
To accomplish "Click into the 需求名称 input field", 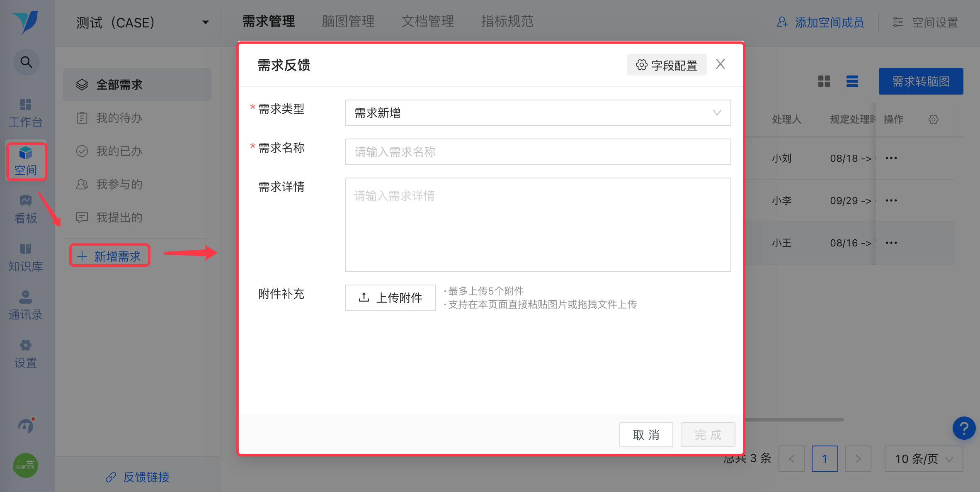I will coord(537,152).
